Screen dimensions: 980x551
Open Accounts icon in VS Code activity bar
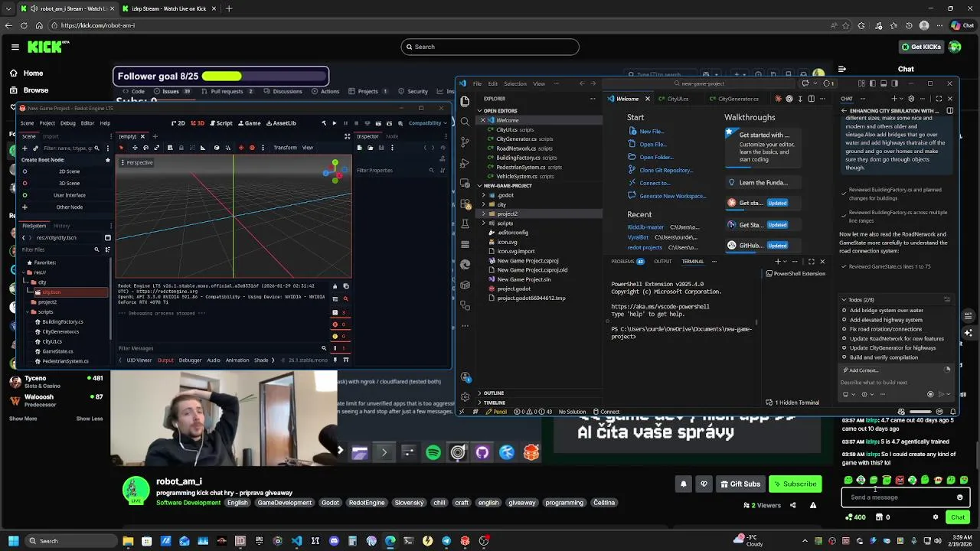point(465,377)
